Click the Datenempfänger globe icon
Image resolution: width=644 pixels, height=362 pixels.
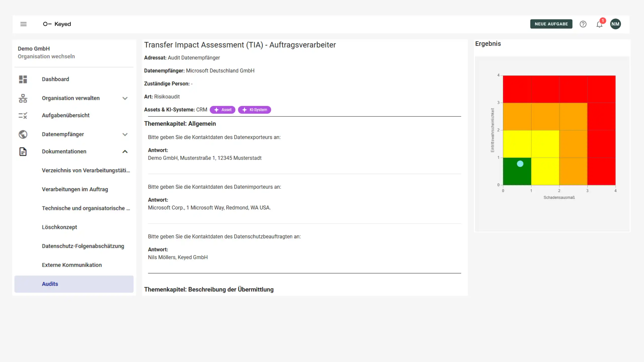[23, 134]
